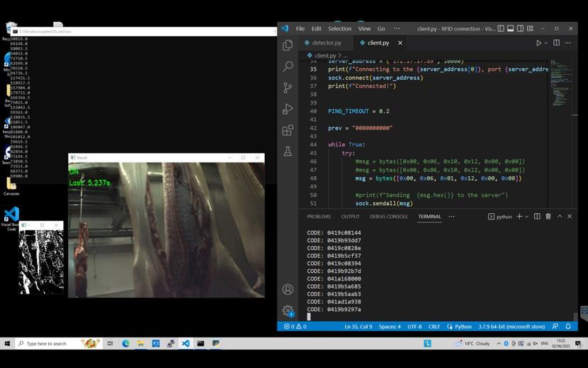Viewport: 588px width, 368px height.
Task: Toggle the secondary side bar layout
Action: point(520,28)
